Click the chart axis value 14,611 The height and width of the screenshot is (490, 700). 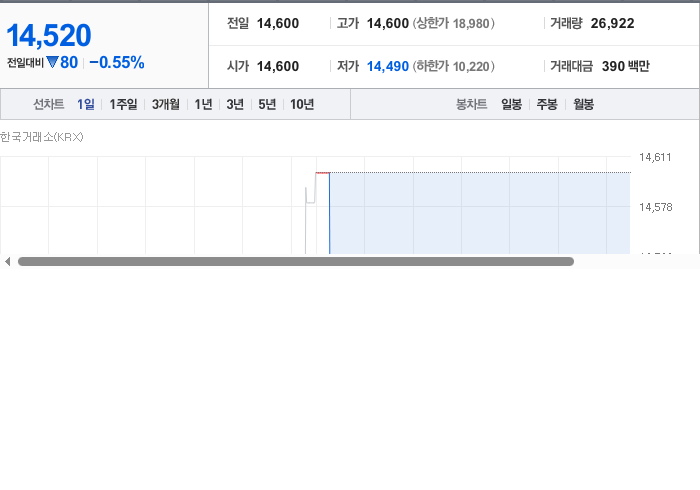coord(655,157)
